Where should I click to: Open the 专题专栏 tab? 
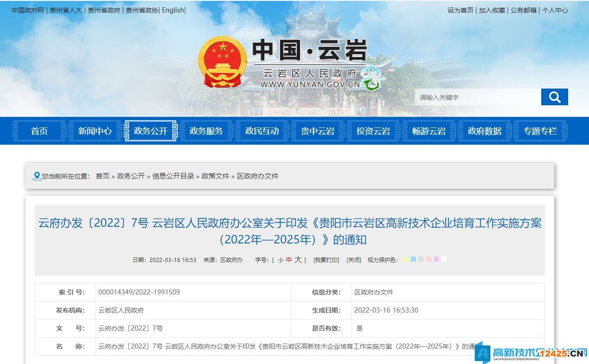coord(539,131)
